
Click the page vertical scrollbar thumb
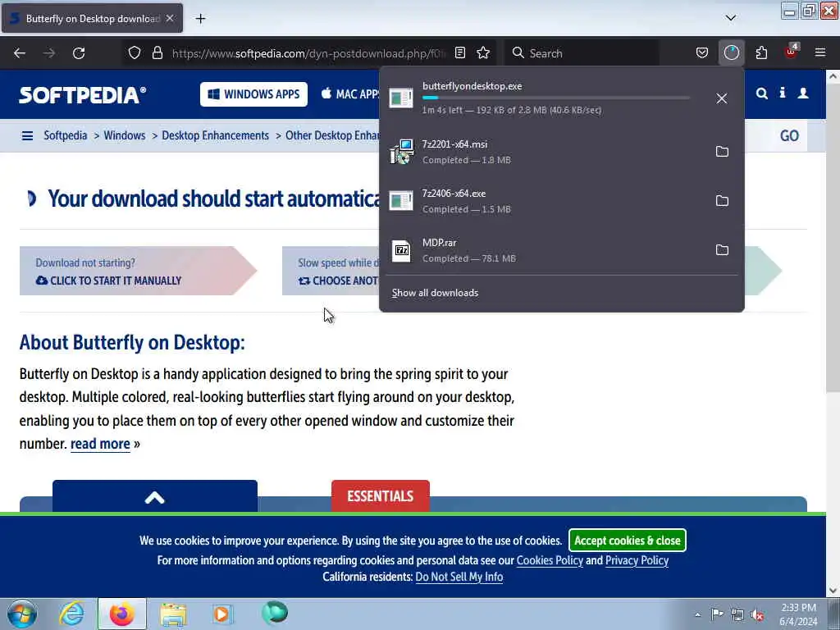pyautogui.click(x=833, y=239)
